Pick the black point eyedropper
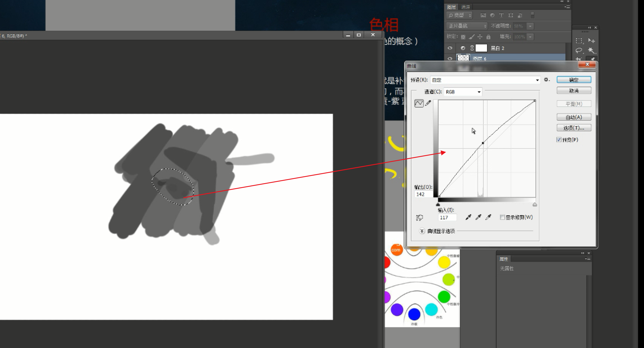The width and height of the screenshot is (644, 348). pyautogui.click(x=468, y=217)
